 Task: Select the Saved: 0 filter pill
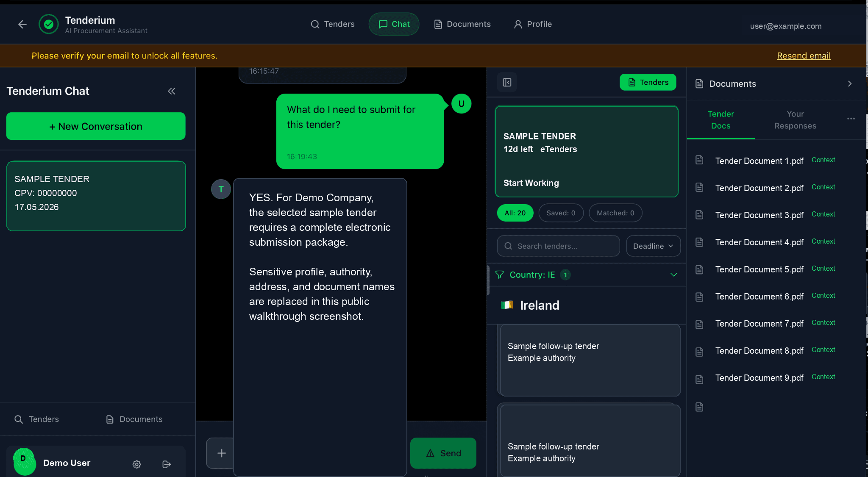561,213
